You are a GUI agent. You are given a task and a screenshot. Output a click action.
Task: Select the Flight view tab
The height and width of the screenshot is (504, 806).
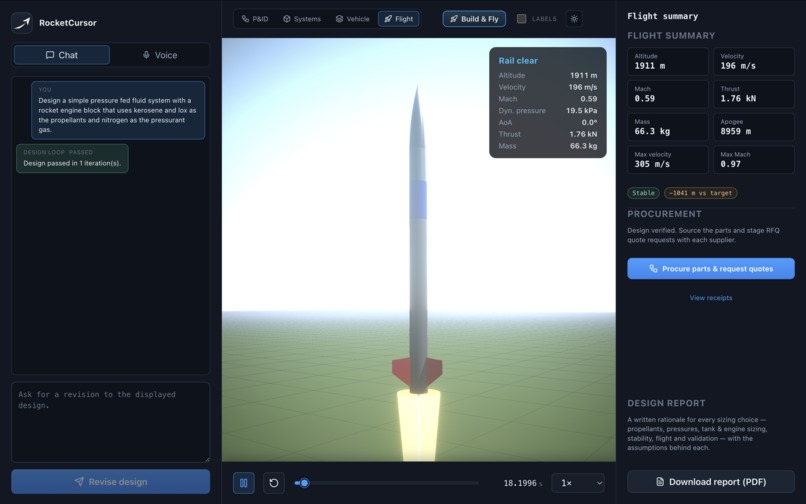(399, 19)
